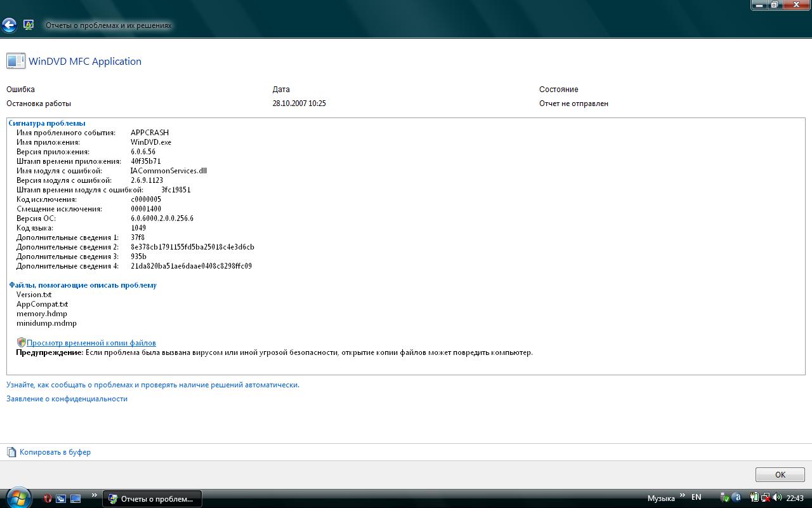Click the WinDVD.exe application name value
The image size is (812, 508).
[x=151, y=142]
